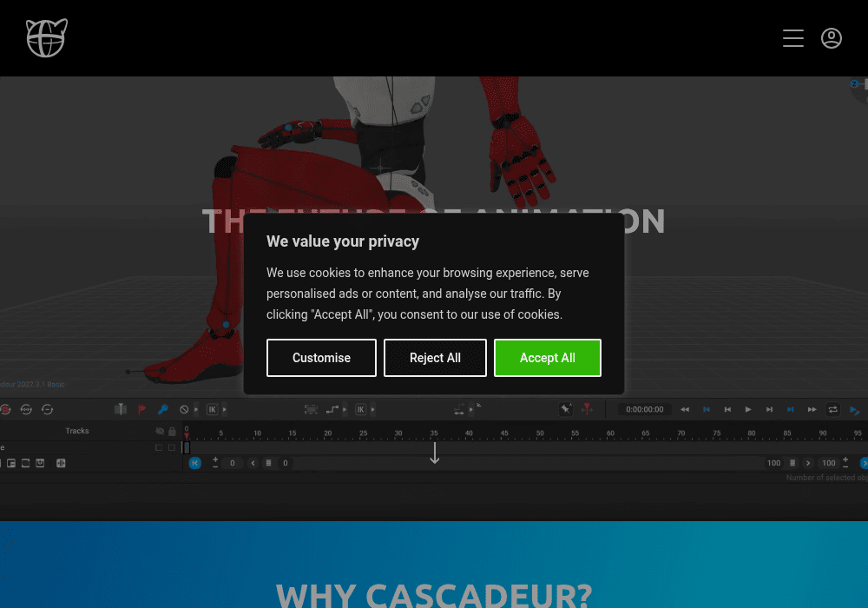Click the Cascadeur cat-globe logo

[x=47, y=37]
